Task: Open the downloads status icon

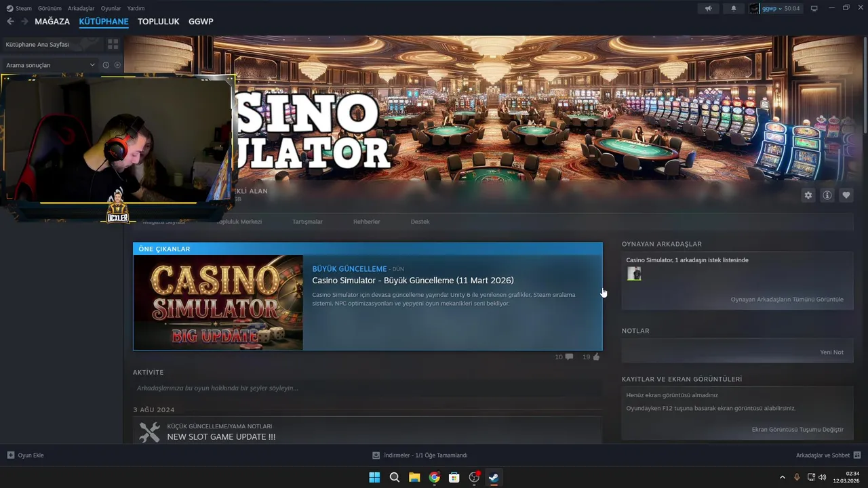Action: (x=376, y=455)
